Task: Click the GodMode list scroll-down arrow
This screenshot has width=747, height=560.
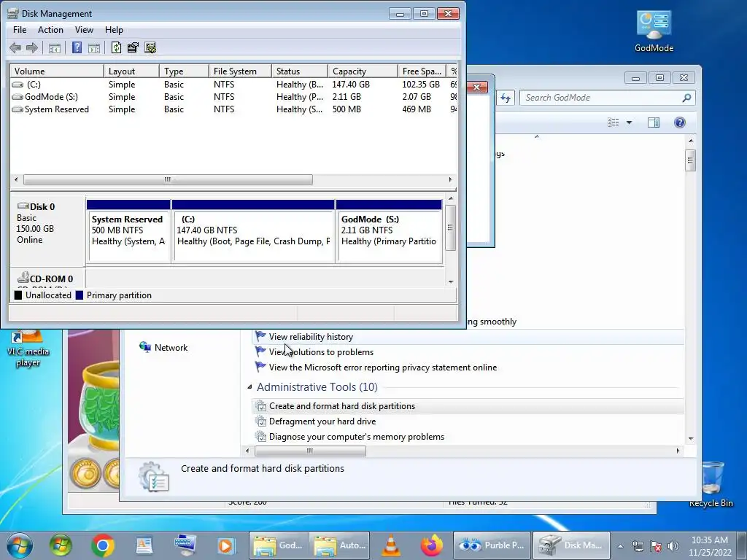Action: coord(691,438)
